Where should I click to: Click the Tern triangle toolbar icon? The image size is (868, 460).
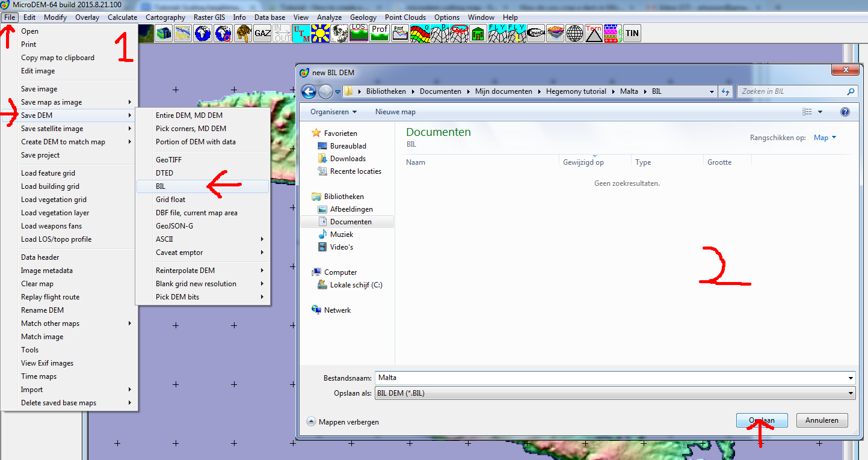pos(594,33)
